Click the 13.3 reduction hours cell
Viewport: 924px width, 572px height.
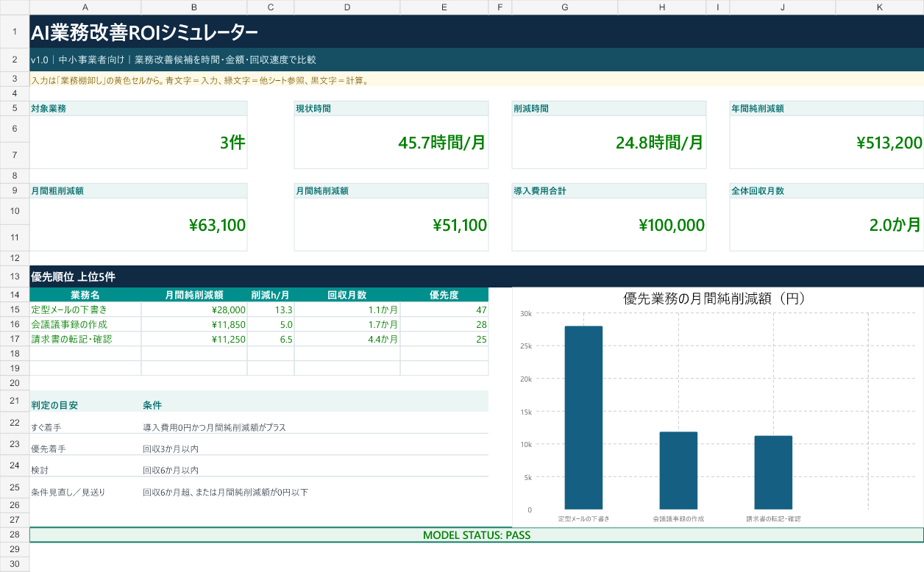point(271,310)
